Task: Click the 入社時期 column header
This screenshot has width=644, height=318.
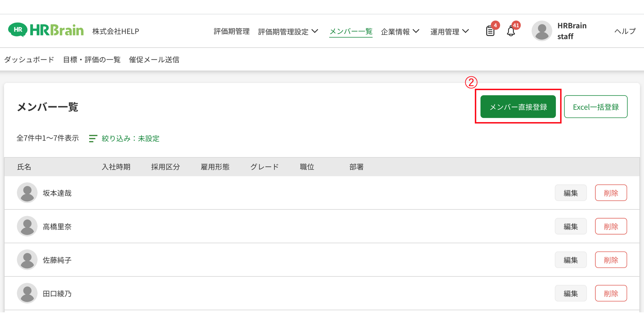Action: [x=116, y=167]
